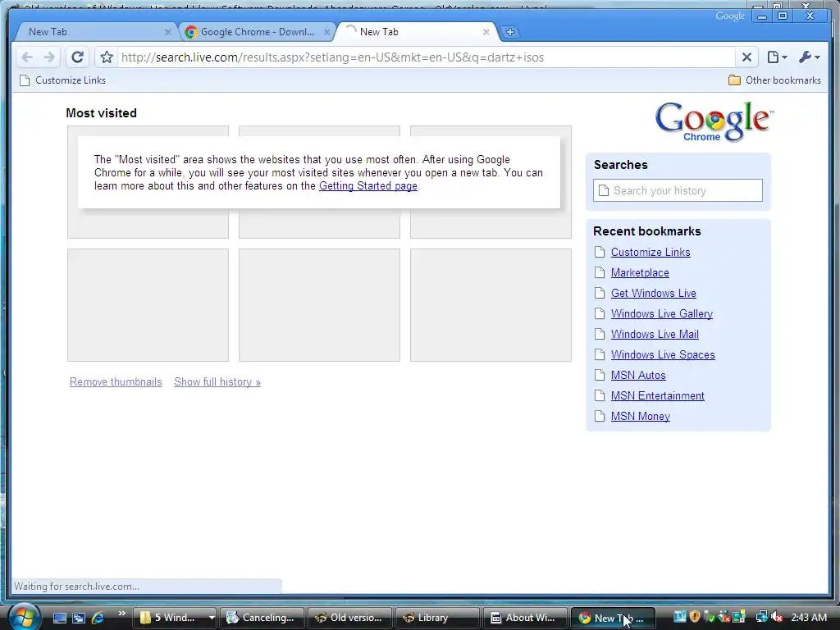The image size is (840, 630).
Task: Open the Getting Started page link
Action: 368,186
